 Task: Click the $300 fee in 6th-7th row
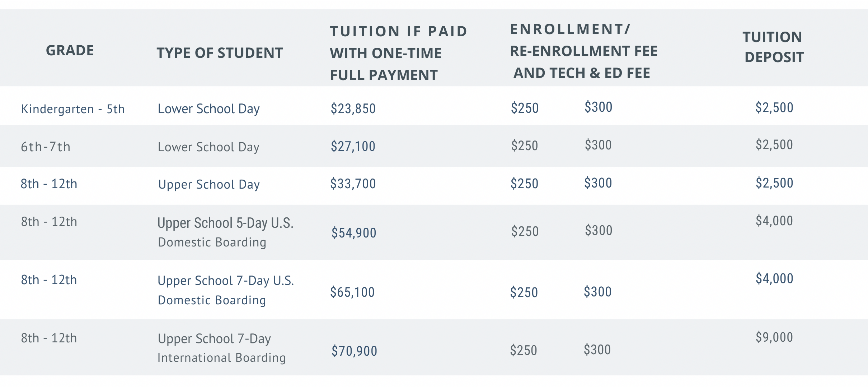click(598, 145)
